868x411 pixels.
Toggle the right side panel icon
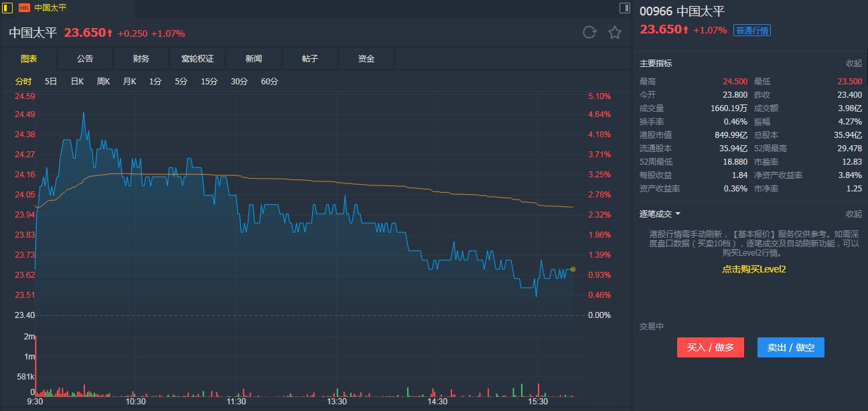tap(625, 8)
